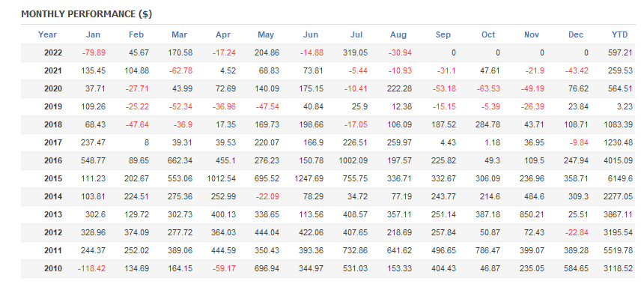
Task: Click the Sep column header
Action: tap(443, 35)
